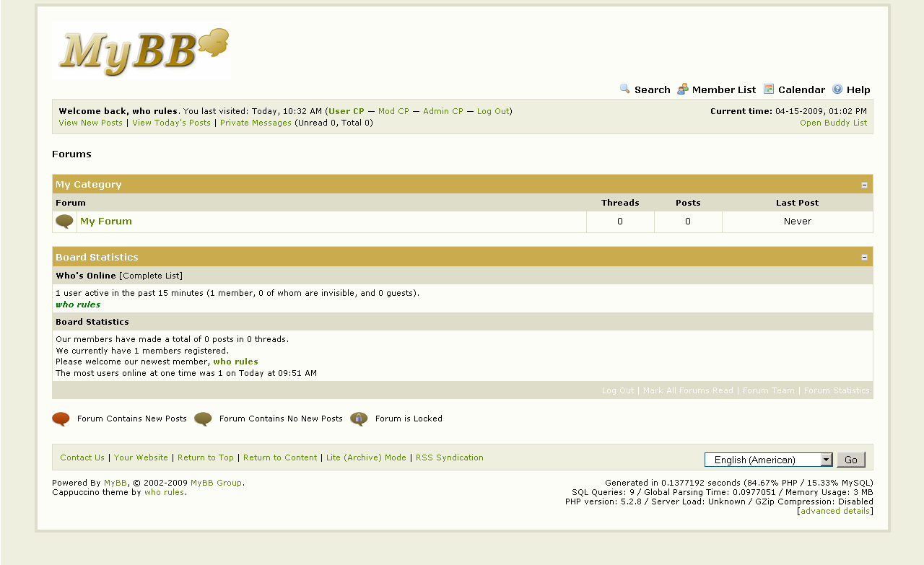Collapse the My Category section
The image size is (924, 565).
tap(864, 185)
